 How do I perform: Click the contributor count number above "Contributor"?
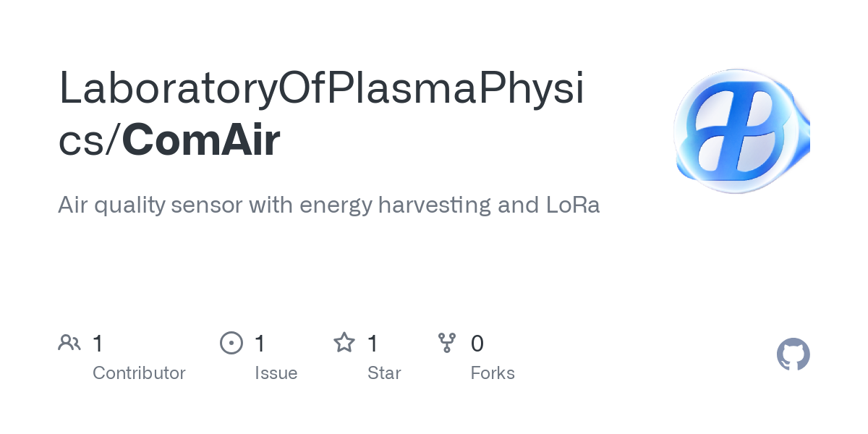pyautogui.click(x=98, y=344)
